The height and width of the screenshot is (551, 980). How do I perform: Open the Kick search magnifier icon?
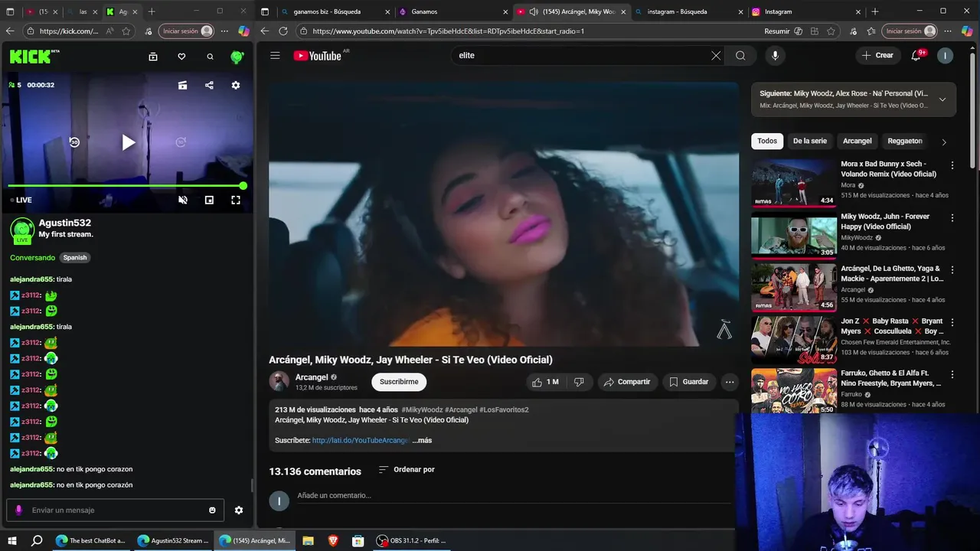click(210, 57)
